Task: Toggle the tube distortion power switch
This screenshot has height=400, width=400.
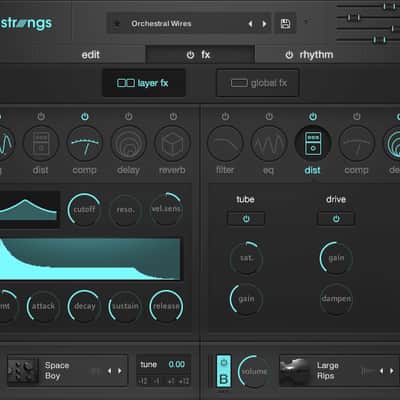Action: click(246, 219)
